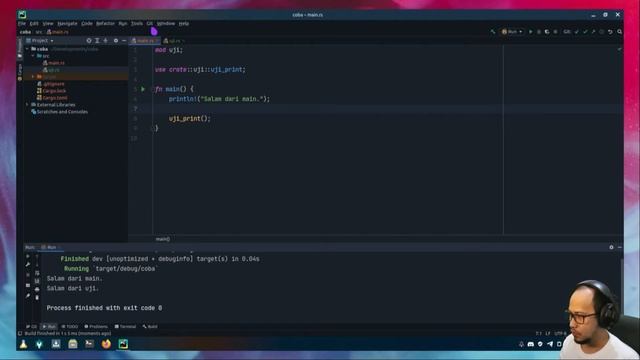The width and height of the screenshot is (640, 360).
Task: Open the Problems tool window button
Action: pyautogui.click(x=96, y=327)
